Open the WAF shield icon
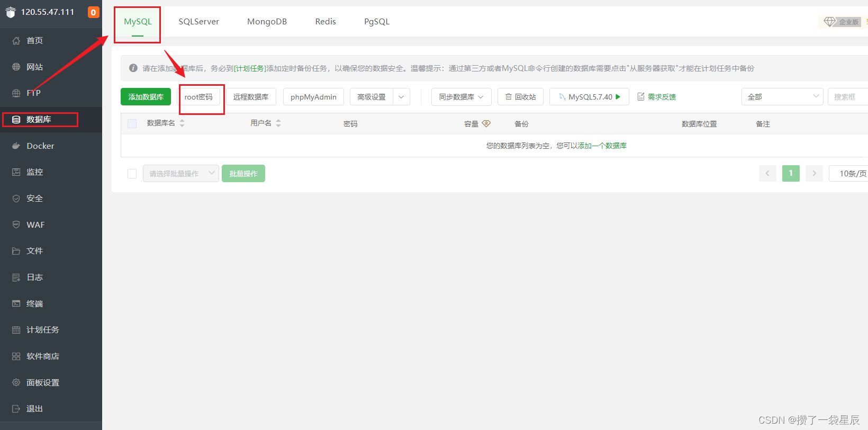868x430 pixels. tap(16, 225)
